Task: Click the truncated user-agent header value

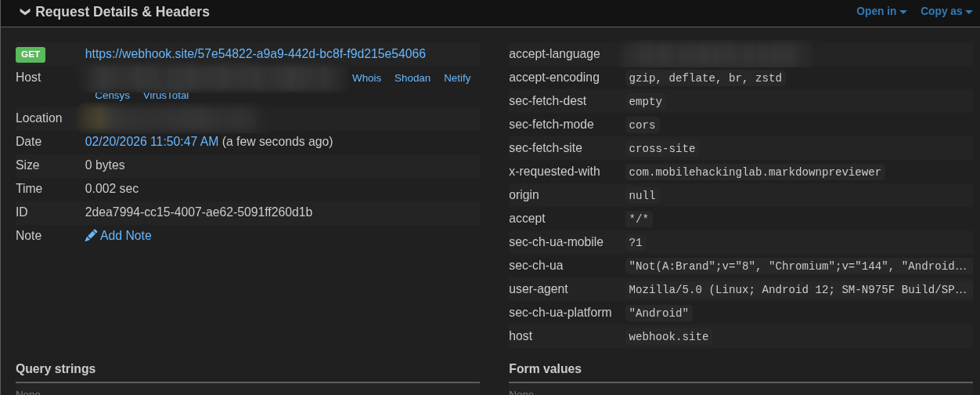Action: coord(798,289)
